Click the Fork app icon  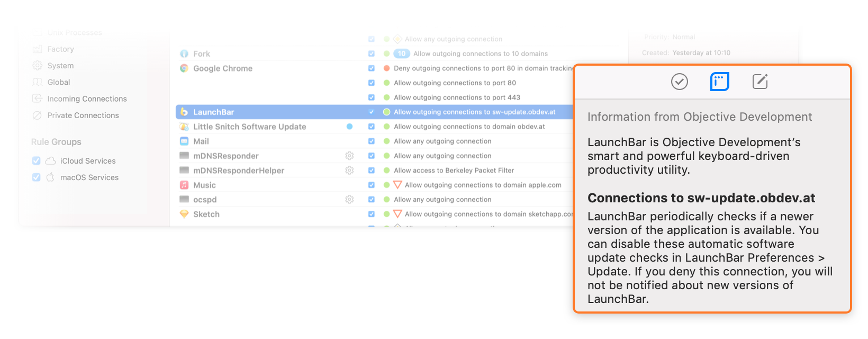coord(184,54)
